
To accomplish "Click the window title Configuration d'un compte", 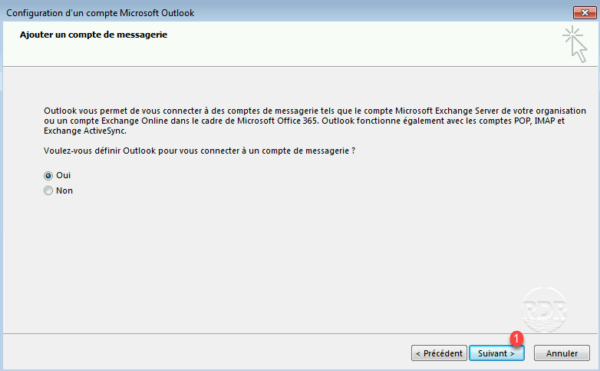I will 100,13.
